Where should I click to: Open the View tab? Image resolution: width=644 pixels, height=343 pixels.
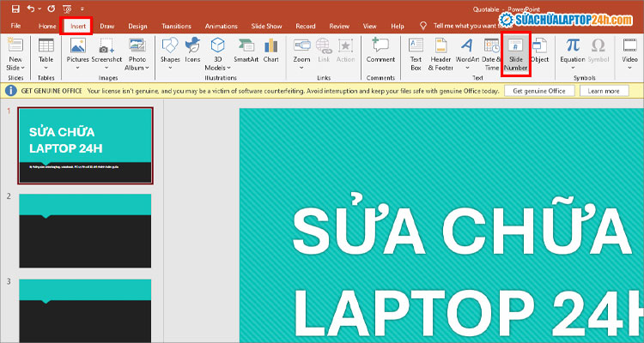click(369, 26)
